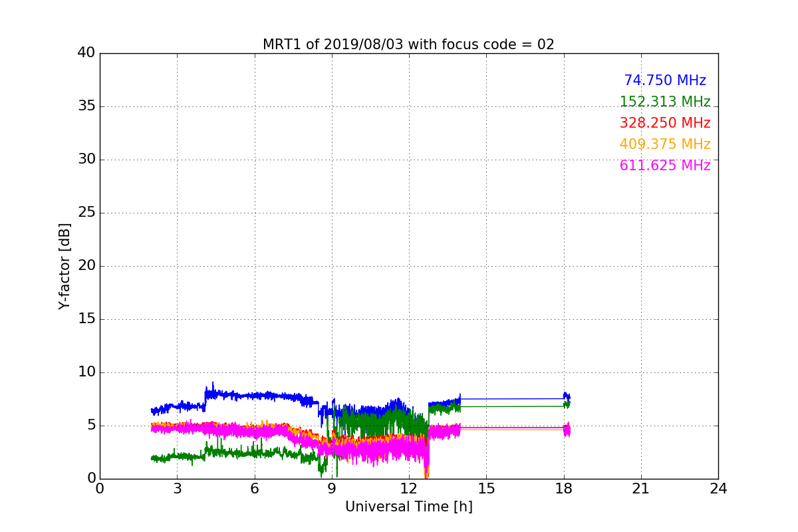798x532 pixels.
Task: Click x-axis tick label 18
Action: (x=564, y=489)
